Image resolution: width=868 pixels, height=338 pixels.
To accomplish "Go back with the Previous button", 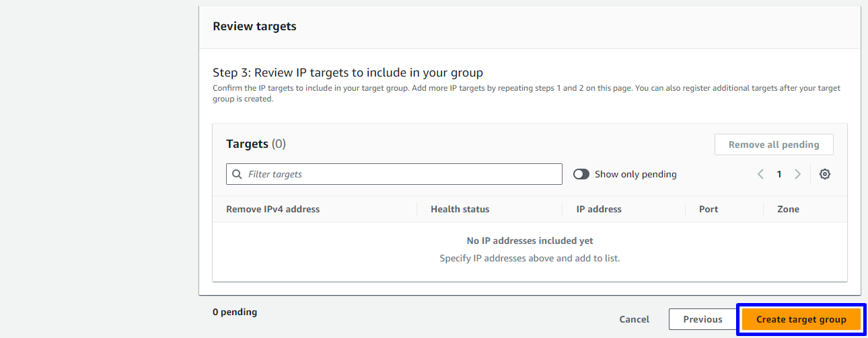I will [702, 319].
